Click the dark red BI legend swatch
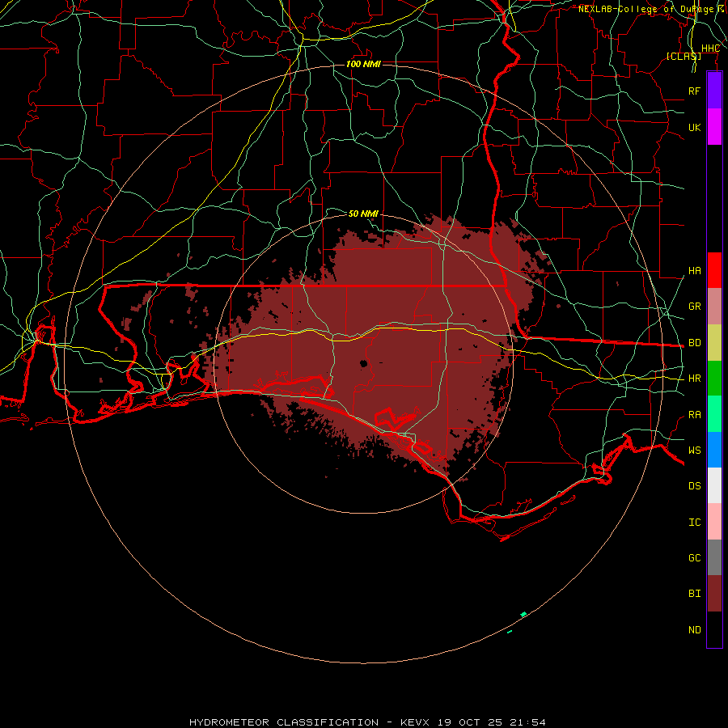The height and width of the screenshot is (728, 728). point(714,594)
